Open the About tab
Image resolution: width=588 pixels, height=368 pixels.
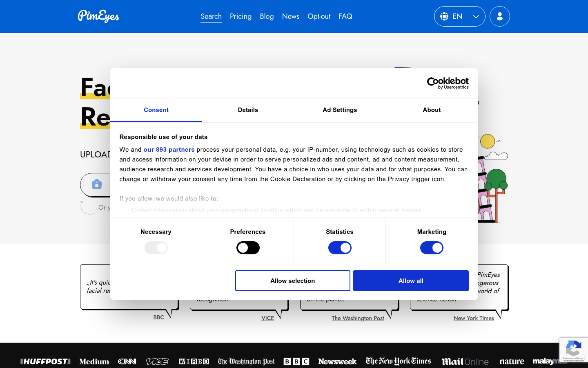click(432, 110)
